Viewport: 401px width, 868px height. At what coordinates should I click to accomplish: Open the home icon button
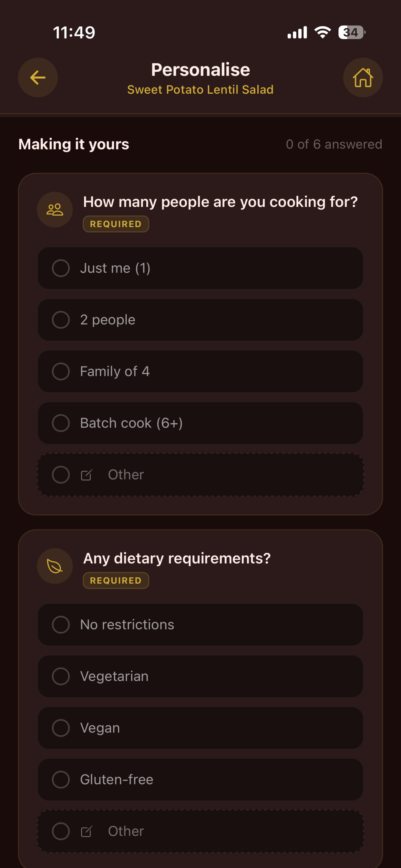[363, 77]
